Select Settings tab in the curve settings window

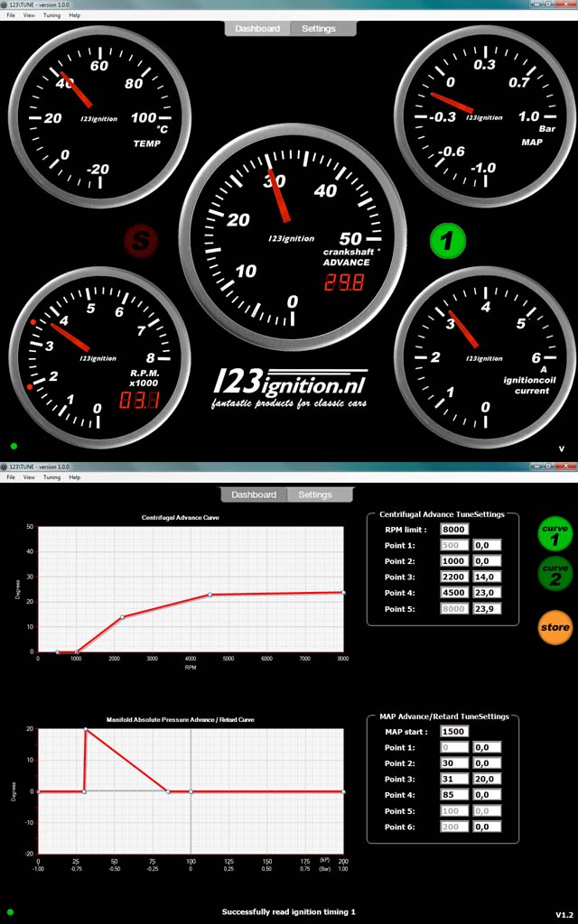point(315,494)
